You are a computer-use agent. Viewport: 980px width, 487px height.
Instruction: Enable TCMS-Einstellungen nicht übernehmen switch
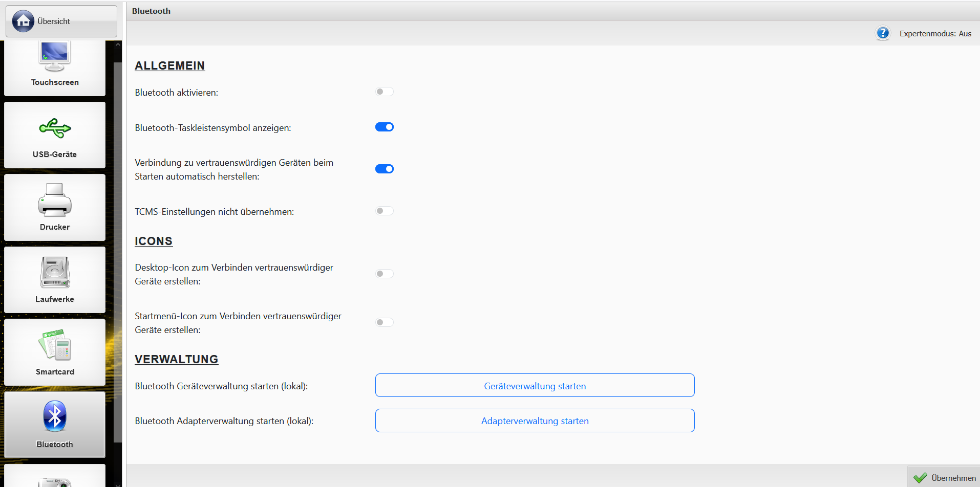tap(385, 211)
